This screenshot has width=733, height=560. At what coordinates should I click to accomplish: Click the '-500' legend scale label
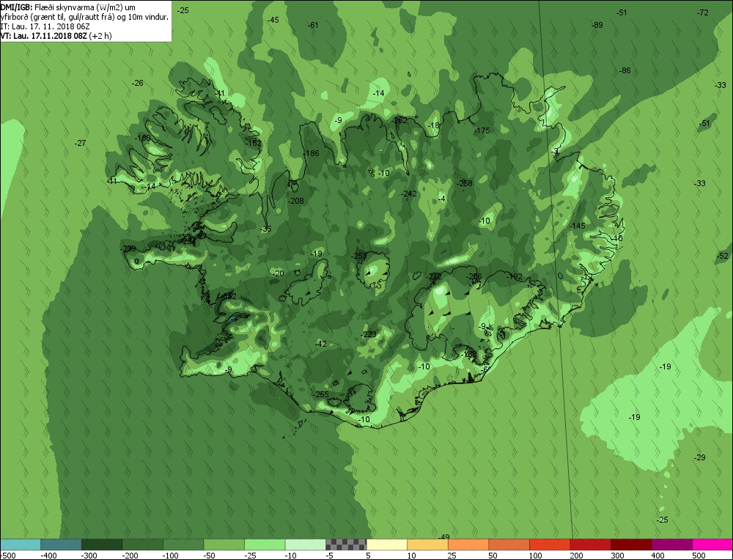tap(8, 556)
